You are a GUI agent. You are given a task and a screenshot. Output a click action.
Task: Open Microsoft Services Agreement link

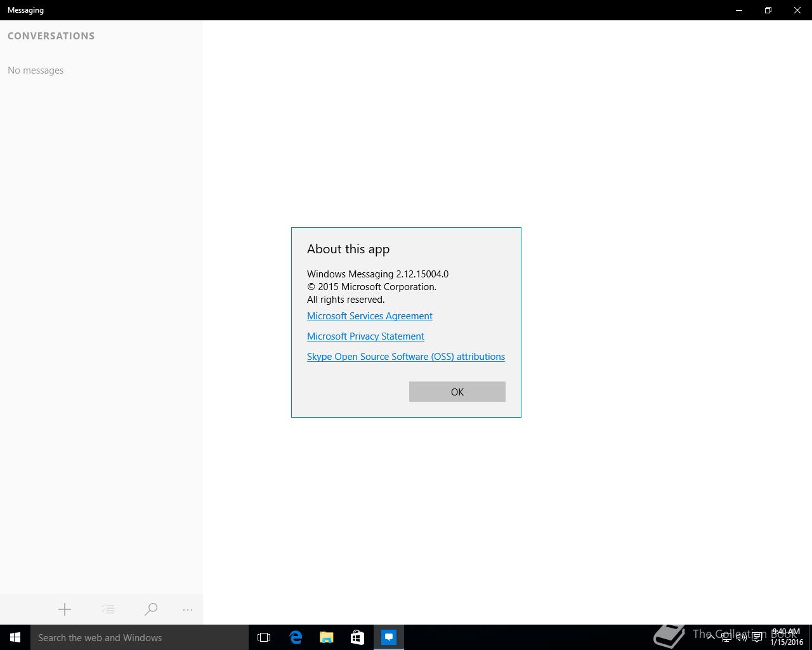[x=370, y=316]
